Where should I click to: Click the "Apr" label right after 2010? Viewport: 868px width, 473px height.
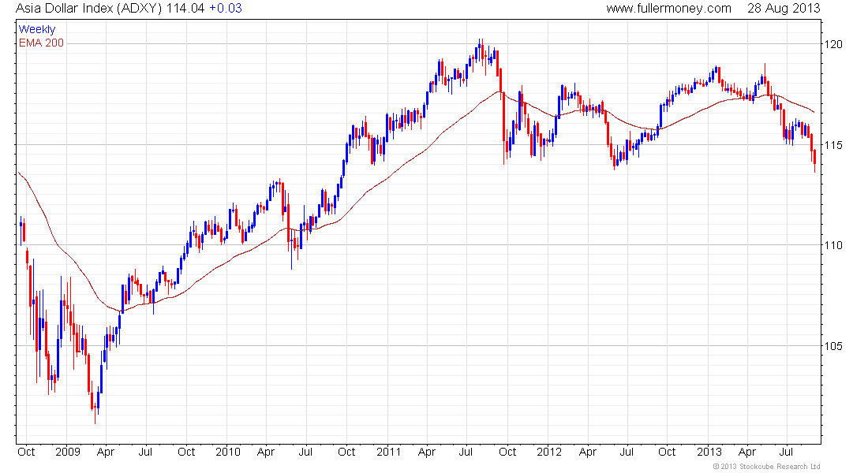[266, 452]
